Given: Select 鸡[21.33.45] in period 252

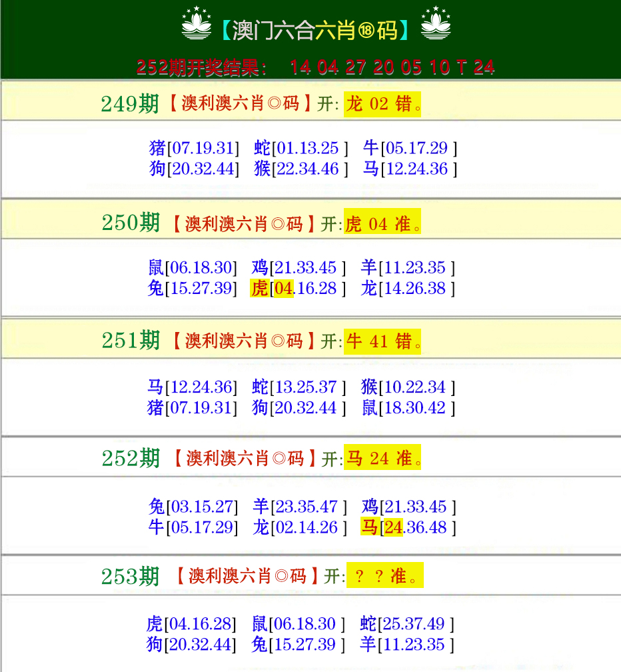Looking at the screenshot, I should click(408, 507).
